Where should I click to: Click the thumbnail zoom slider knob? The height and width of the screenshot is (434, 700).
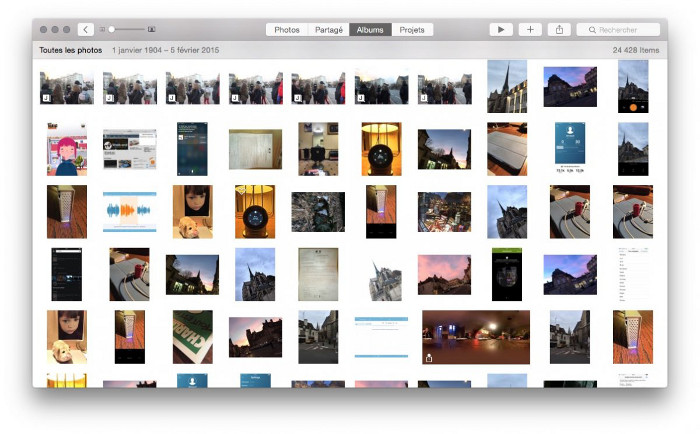112,30
